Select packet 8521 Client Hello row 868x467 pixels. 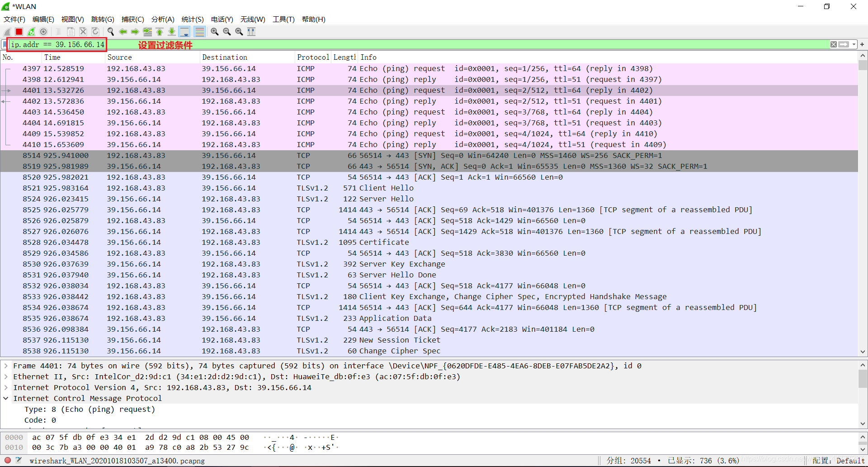429,188
